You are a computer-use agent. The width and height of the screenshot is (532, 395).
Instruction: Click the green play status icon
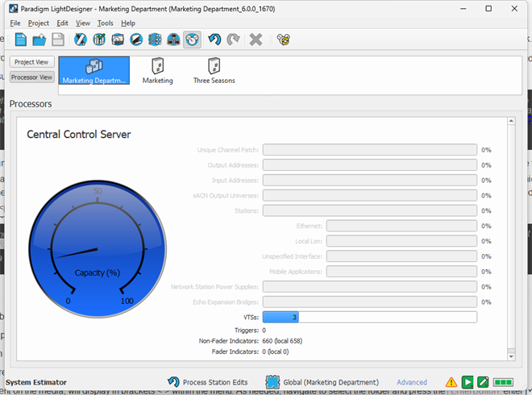468,382
